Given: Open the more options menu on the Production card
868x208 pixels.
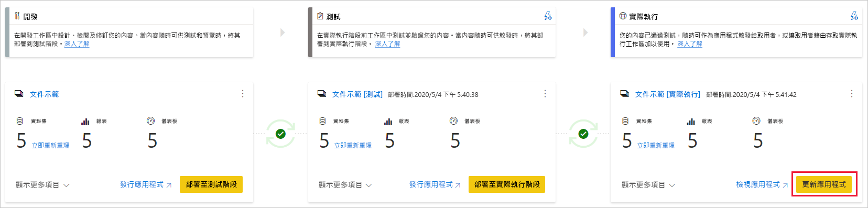Looking at the screenshot, I should click(852, 94).
